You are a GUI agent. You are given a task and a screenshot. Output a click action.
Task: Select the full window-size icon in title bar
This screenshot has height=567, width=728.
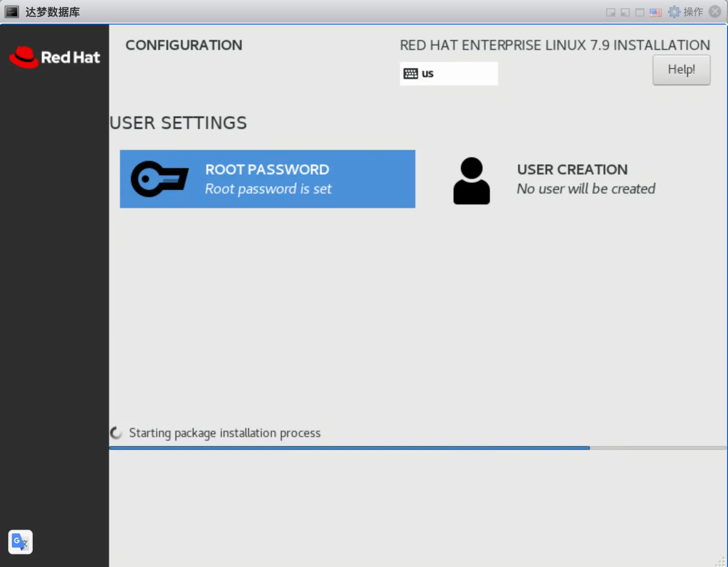pyautogui.click(x=640, y=12)
